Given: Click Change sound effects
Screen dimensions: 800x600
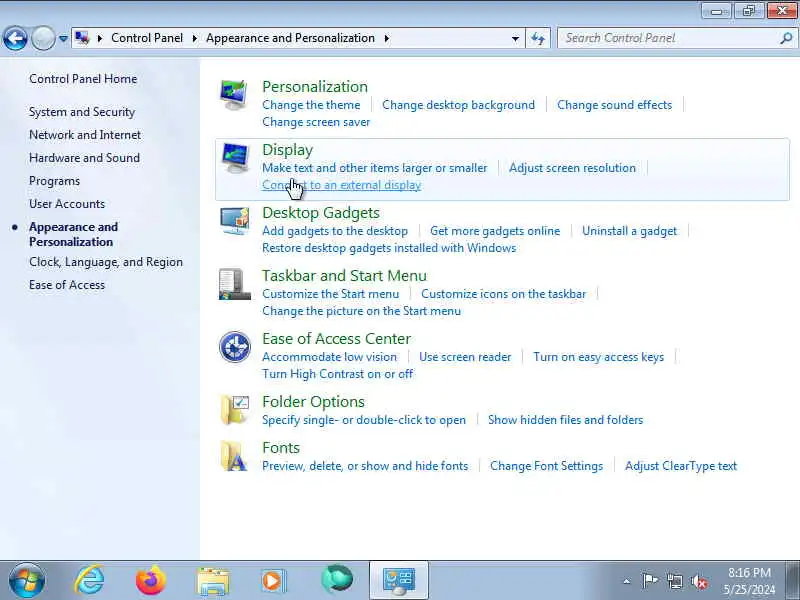Looking at the screenshot, I should click(614, 105).
